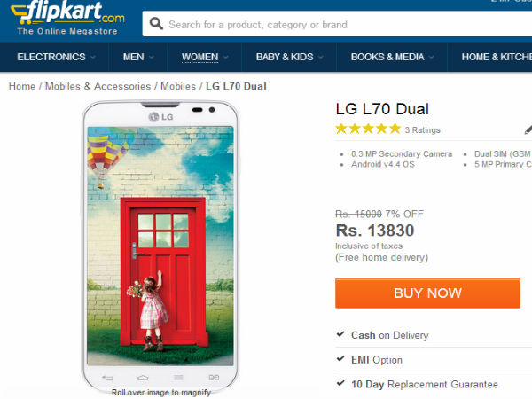The height and width of the screenshot is (399, 532).
Task: Go to Home in the breadcrumb
Action: (x=22, y=86)
